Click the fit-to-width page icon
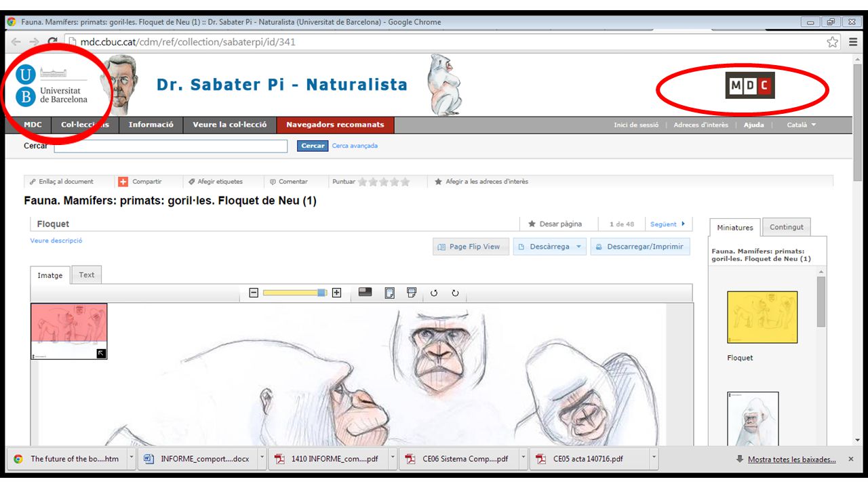This screenshot has width=868, height=488. [411, 292]
